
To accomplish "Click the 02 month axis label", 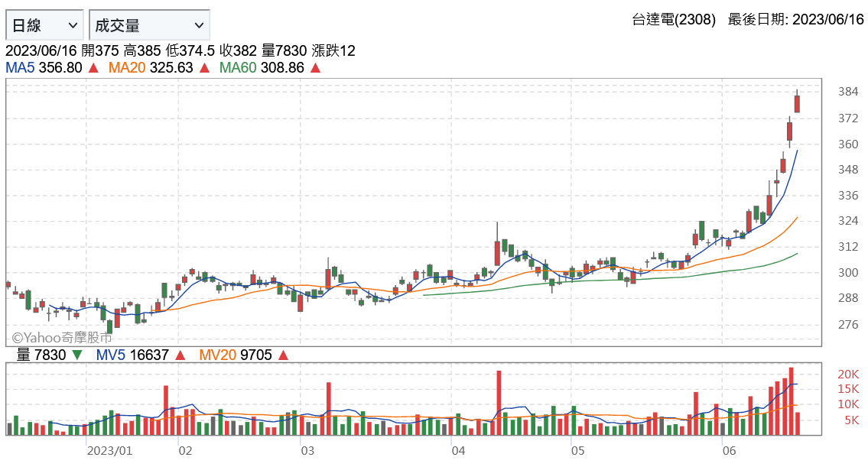I will pyautogui.click(x=185, y=451).
